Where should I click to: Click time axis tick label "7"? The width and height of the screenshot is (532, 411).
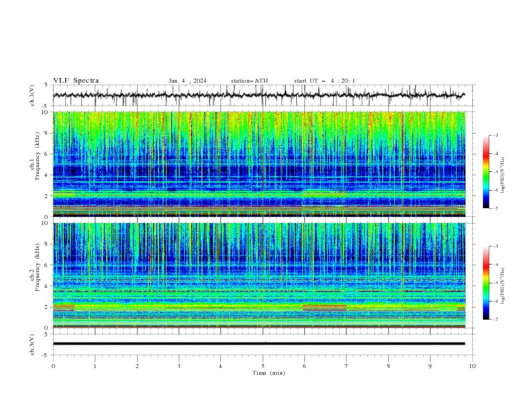[x=346, y=366]
